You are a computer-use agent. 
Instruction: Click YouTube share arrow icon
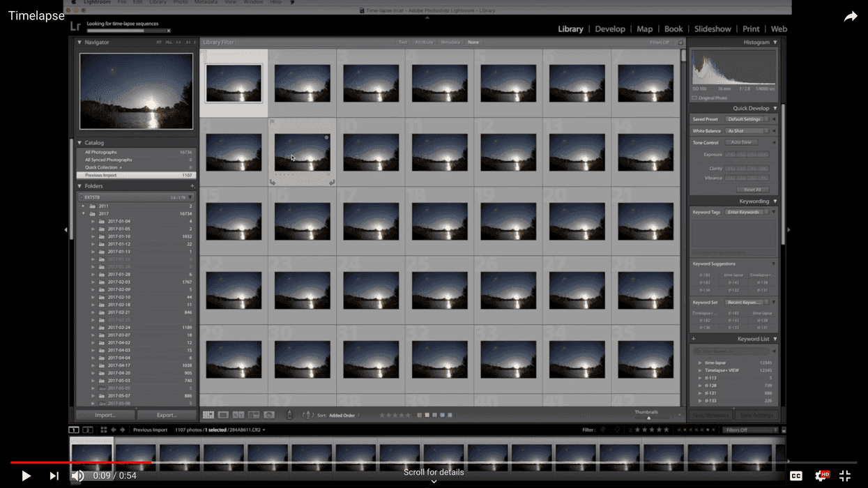(851, 17)
